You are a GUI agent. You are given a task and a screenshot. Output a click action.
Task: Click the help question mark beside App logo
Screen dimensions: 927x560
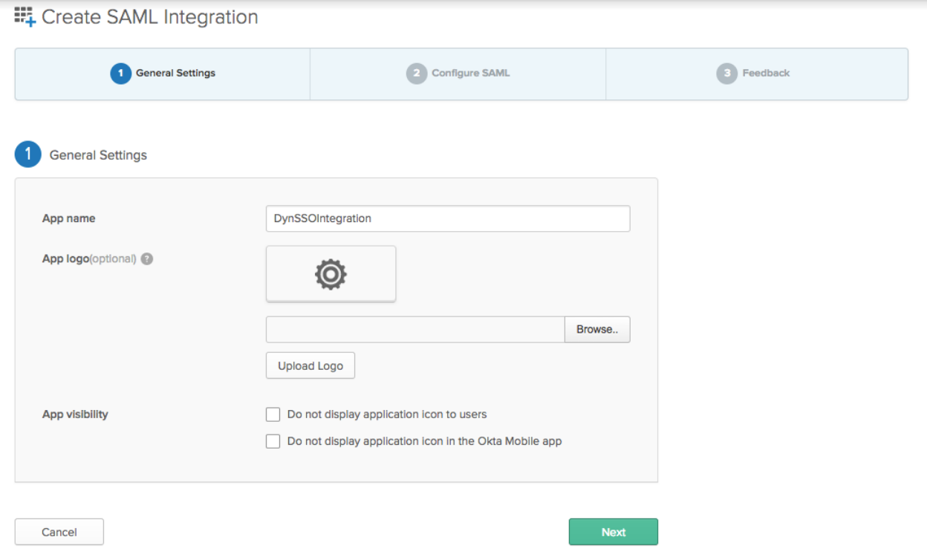pos(147,259)
